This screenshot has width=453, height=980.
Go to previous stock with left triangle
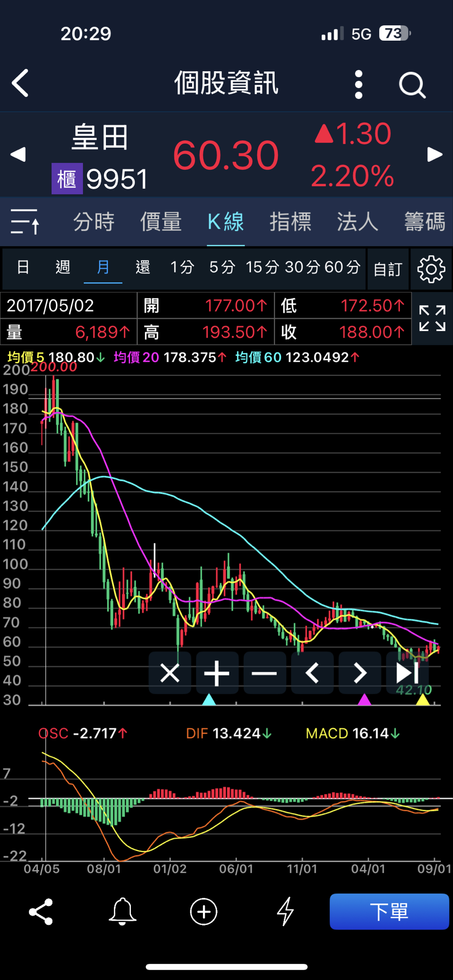pos(18,155)
